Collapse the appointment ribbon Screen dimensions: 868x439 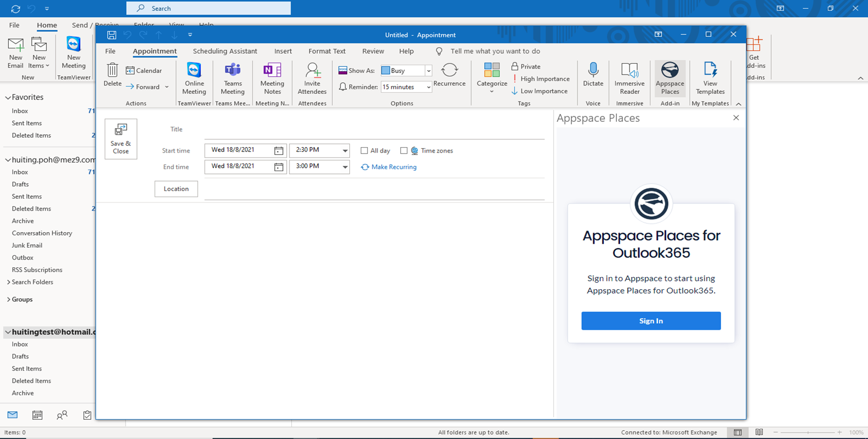click(x=739, y=104)
